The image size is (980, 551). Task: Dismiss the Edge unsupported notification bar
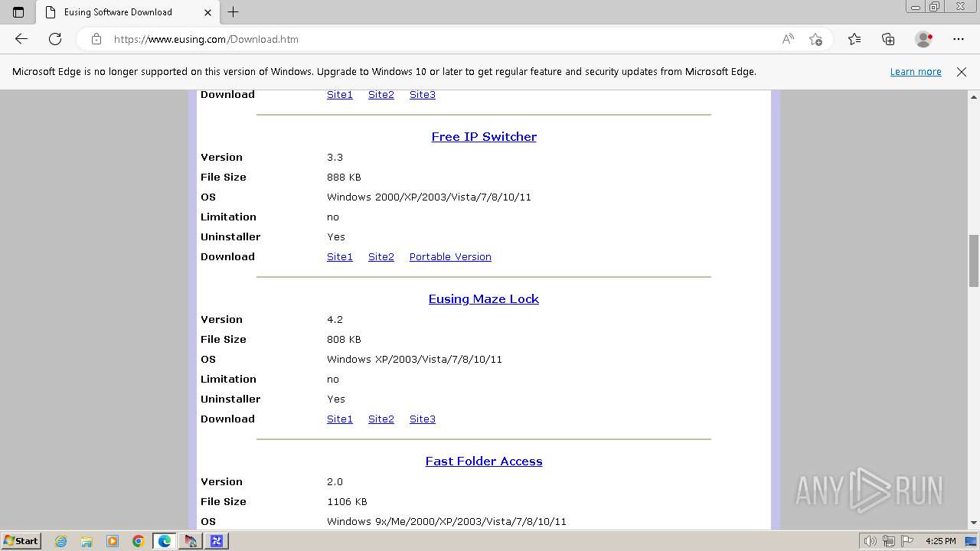click(x=962, y=71)
